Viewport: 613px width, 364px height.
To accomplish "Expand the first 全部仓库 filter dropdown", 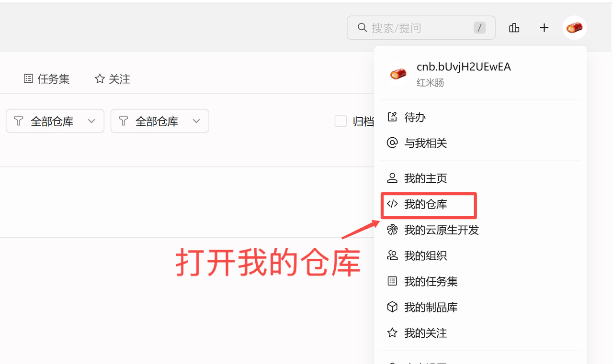I will (x=55, y=121).
